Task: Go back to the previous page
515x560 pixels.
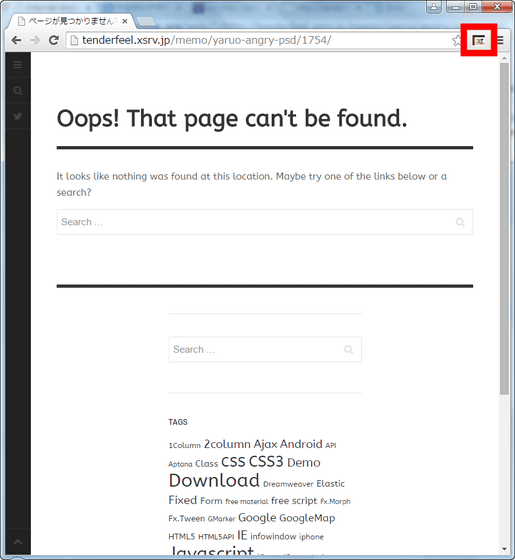Action: [16, 40]
